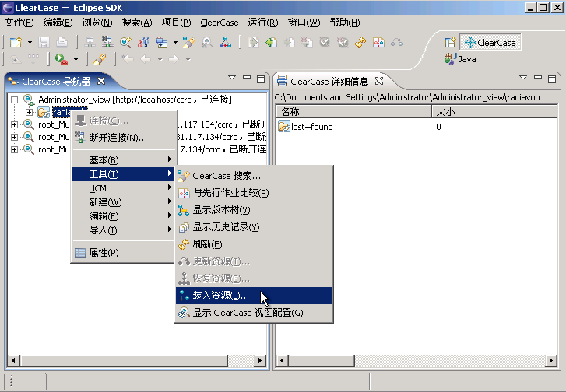
Task: Open the UCM submenu
Action: tap(123, 188)
